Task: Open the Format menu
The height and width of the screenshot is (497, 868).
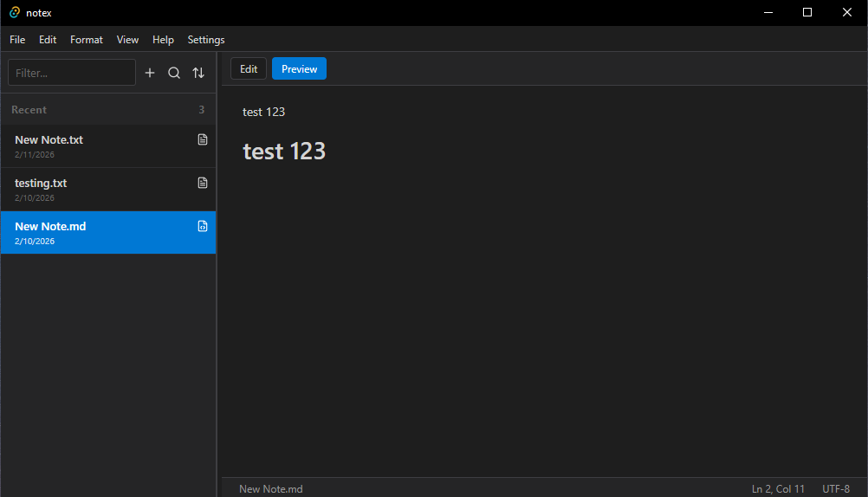Action: [x=87, y=40]
